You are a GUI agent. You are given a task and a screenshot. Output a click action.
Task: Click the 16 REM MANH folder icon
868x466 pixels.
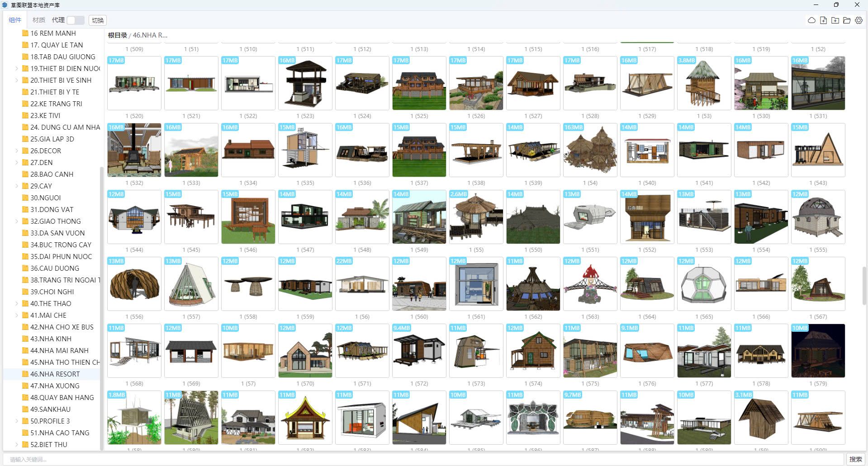tap(25, 33)
